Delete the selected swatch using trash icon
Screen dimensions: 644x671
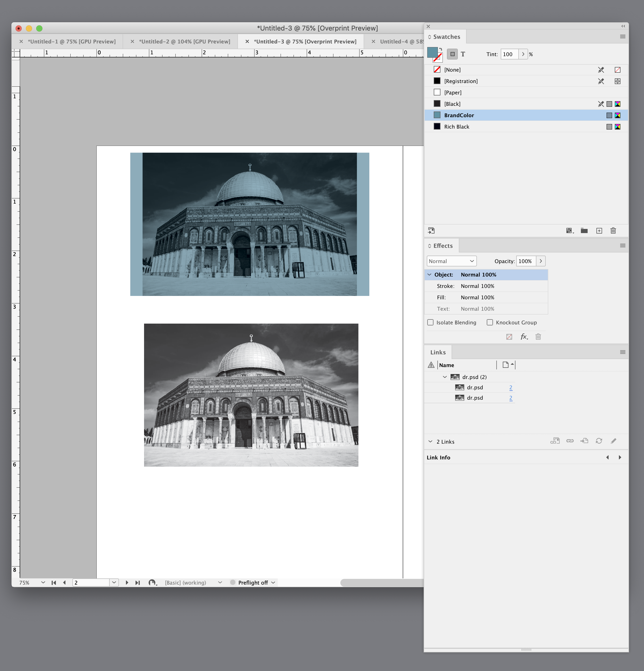pos(613,230)
